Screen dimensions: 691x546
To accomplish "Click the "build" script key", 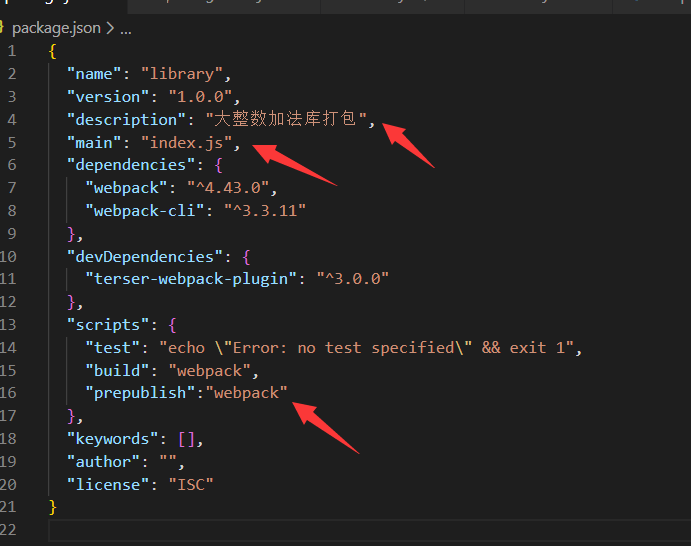I will [x=117, y=371].
